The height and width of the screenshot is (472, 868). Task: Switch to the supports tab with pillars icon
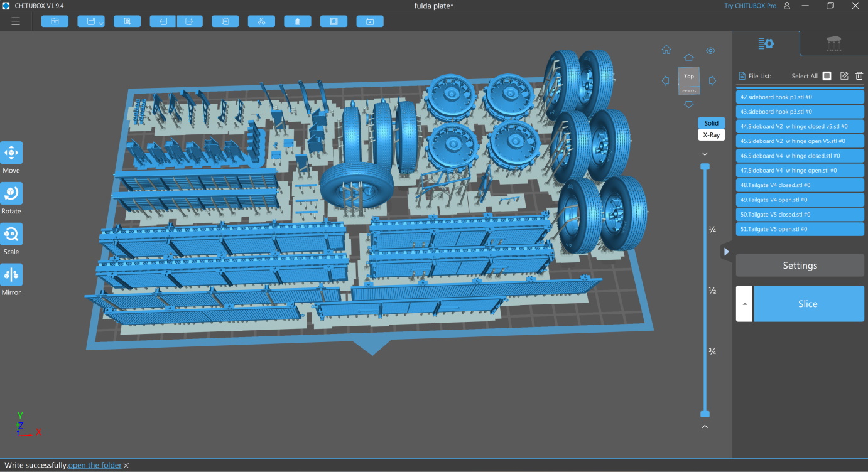833,44
